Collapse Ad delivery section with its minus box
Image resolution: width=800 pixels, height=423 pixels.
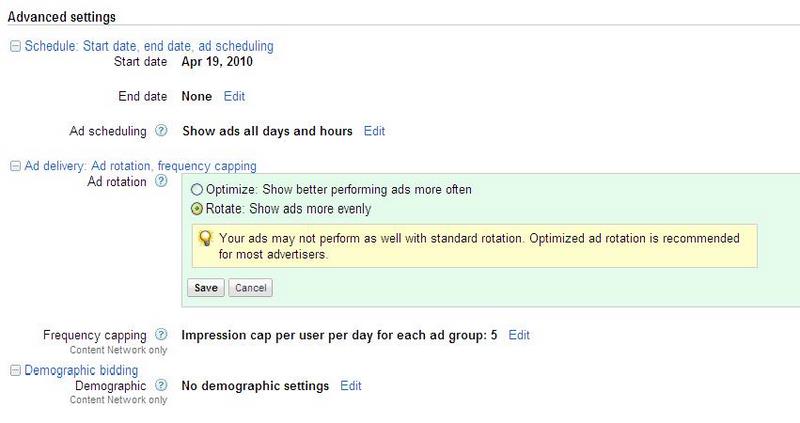(x=14, y=166)
